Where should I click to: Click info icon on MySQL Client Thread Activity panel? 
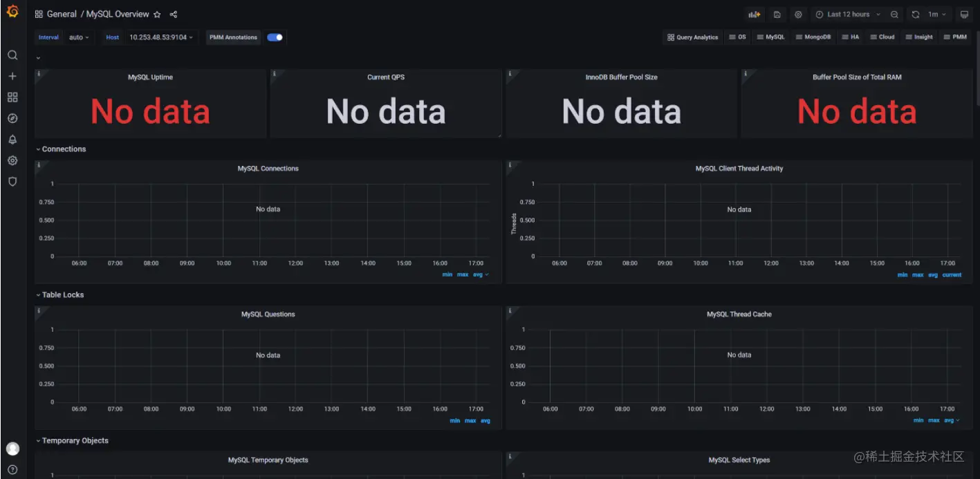pyautogui.click(x=510, y=165)
